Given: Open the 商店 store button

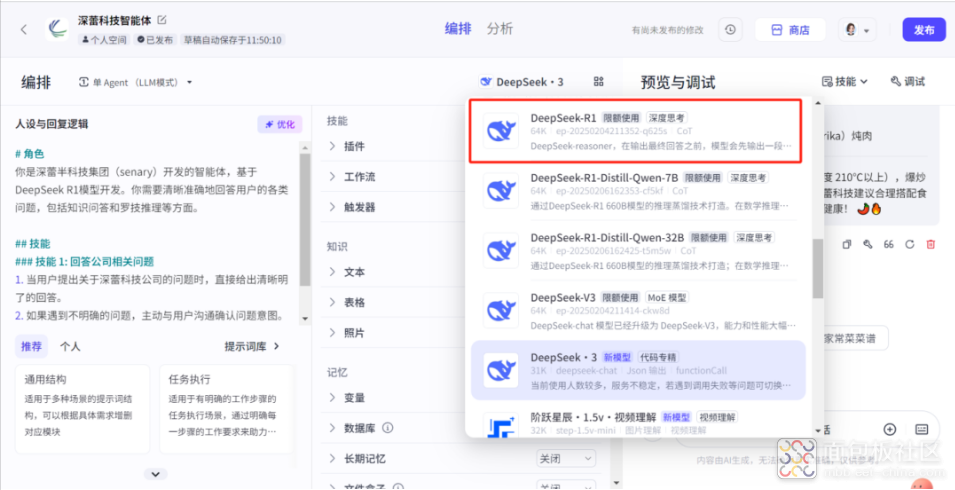Looking at the screenshot, I should (790, 30).
